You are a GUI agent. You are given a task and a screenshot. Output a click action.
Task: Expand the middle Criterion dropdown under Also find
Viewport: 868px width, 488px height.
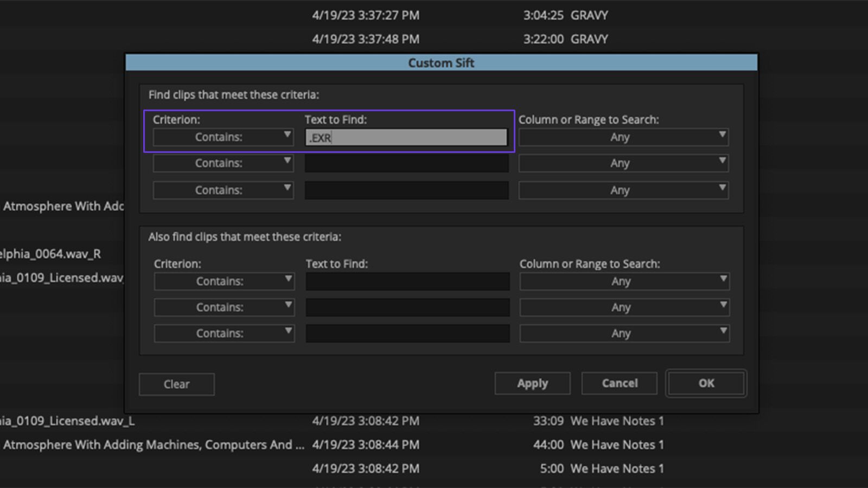click(224, 307)
